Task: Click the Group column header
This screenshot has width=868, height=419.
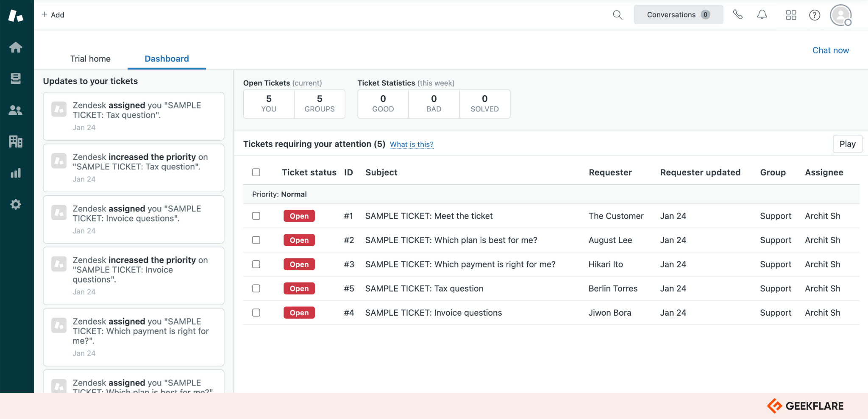Action: [773, 172]
